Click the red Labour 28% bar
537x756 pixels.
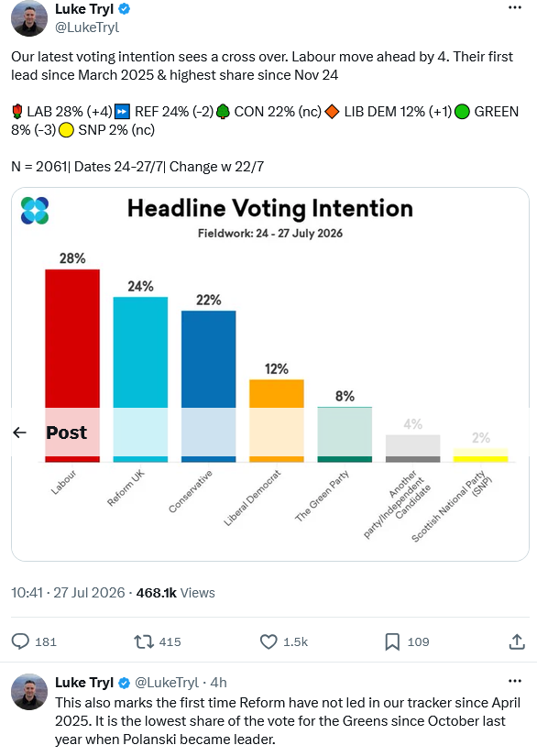(72, 338)
